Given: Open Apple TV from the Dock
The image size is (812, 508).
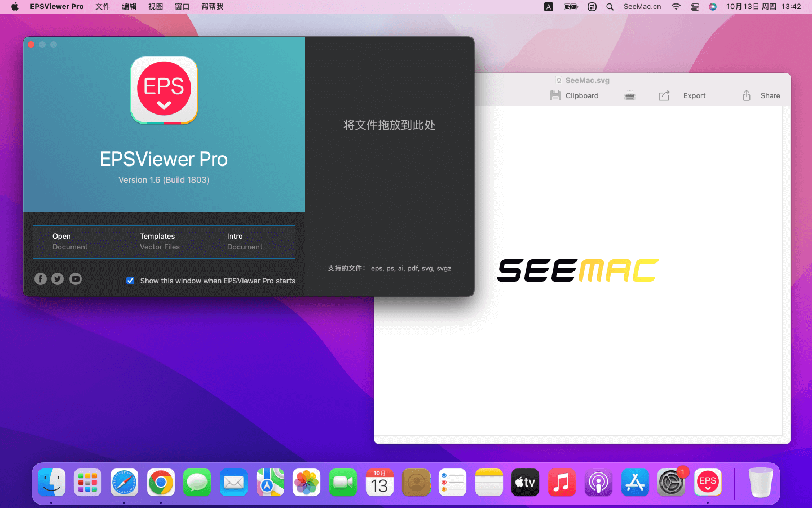Looking at the screenshot, I should click(525, 483).
